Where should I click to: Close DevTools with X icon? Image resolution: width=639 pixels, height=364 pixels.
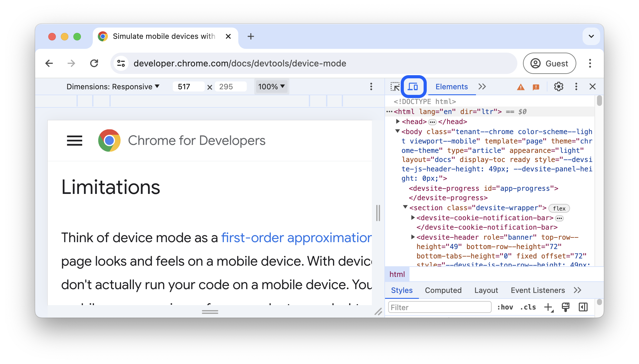[x=593, y=86]
